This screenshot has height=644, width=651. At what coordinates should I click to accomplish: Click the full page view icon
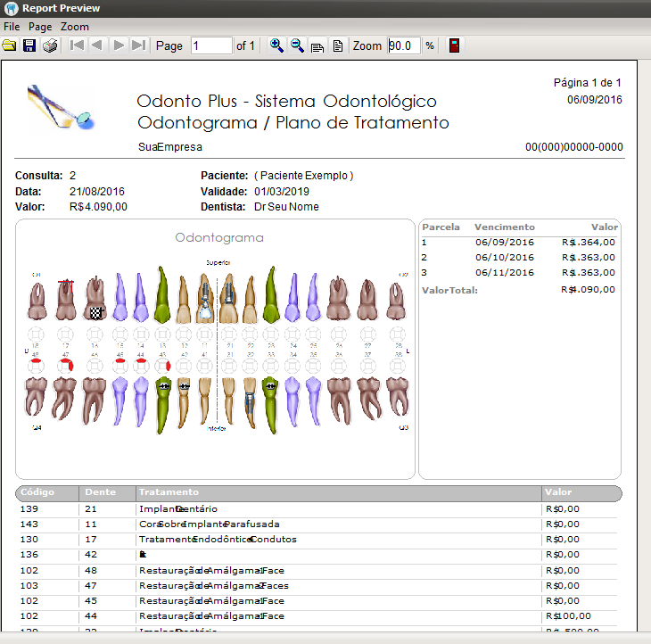pyautogui.click(x=337, y=45)
